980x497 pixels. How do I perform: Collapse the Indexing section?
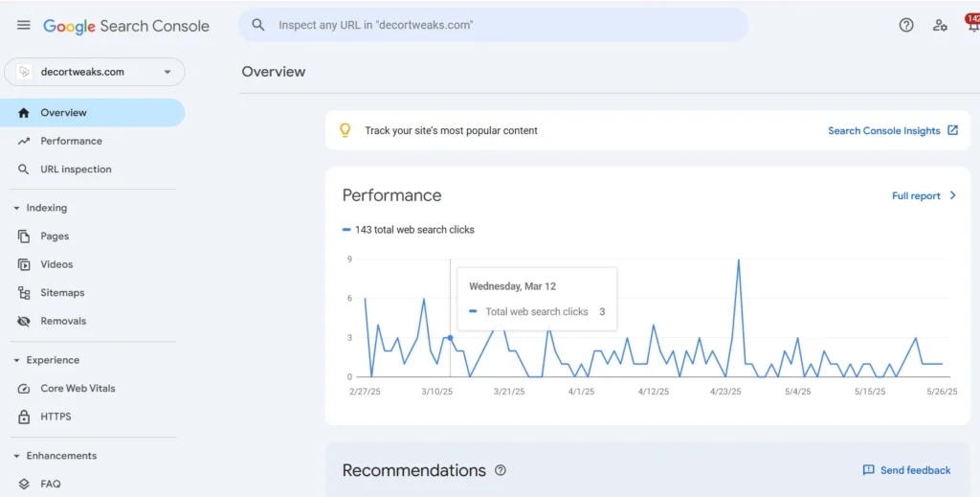pos(16,208)
